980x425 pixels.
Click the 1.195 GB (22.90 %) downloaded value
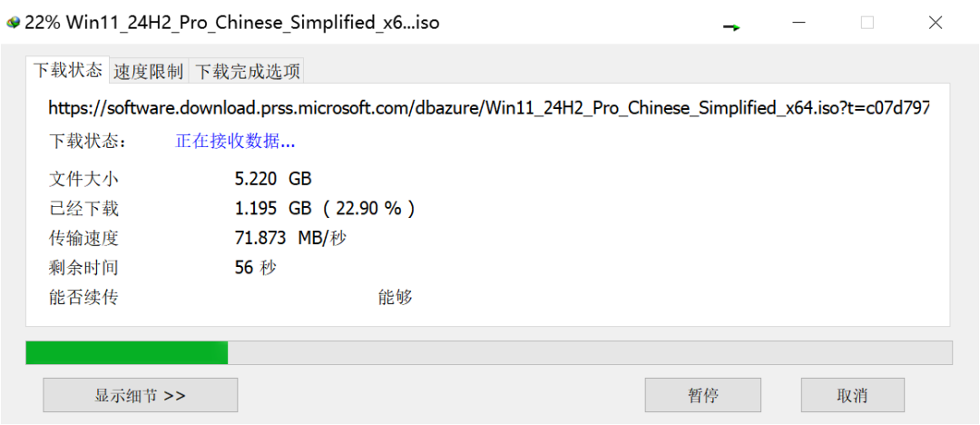point(324,209)
